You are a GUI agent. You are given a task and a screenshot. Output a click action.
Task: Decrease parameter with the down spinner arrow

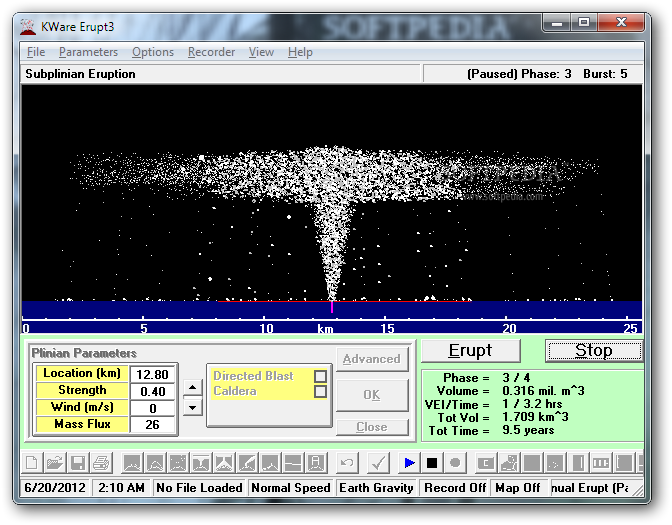coord(193,407)
